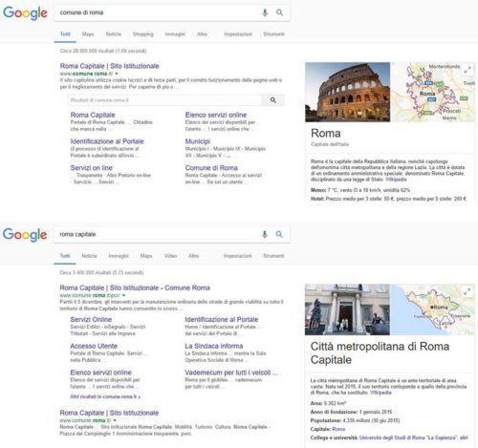Open Strumenti in the bottom search
The width and height of the screenshot is (478, 448).
tap(273, 256)
